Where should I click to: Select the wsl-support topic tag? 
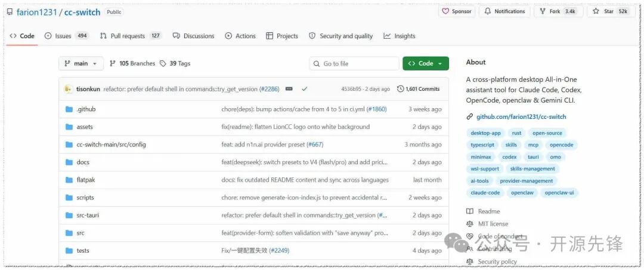(x=485, y=168)
